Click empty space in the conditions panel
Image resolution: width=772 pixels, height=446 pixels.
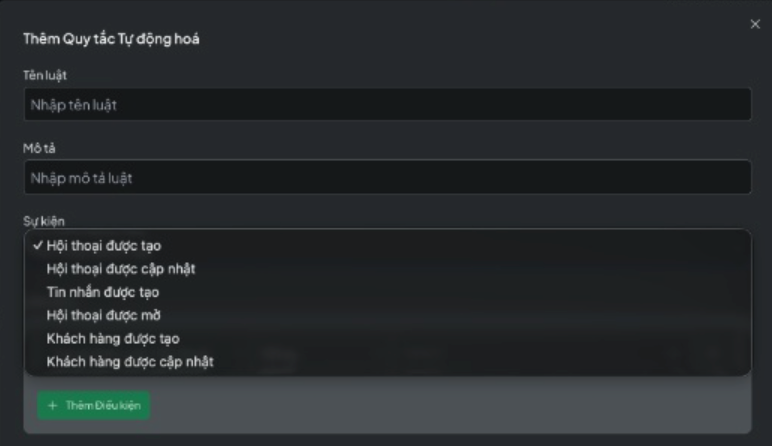pos(450,405)
